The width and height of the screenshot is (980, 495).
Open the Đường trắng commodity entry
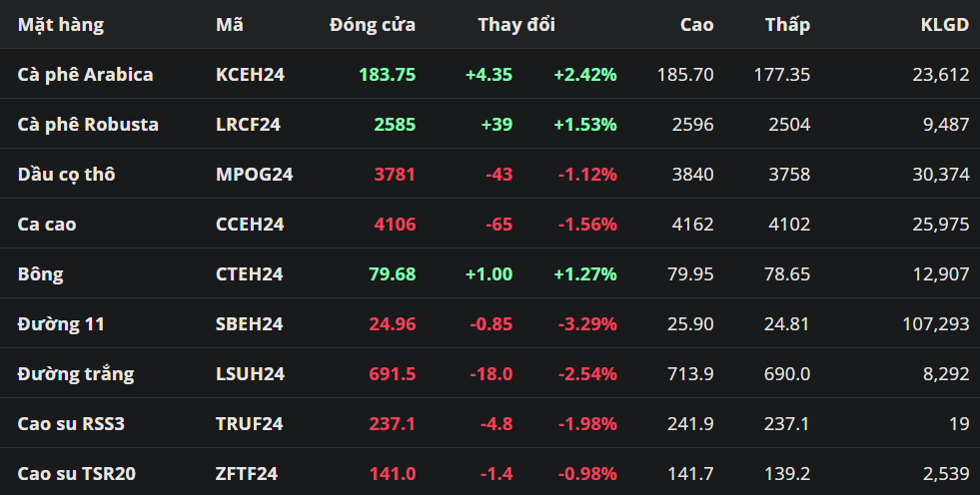click(x=76, y=374)
